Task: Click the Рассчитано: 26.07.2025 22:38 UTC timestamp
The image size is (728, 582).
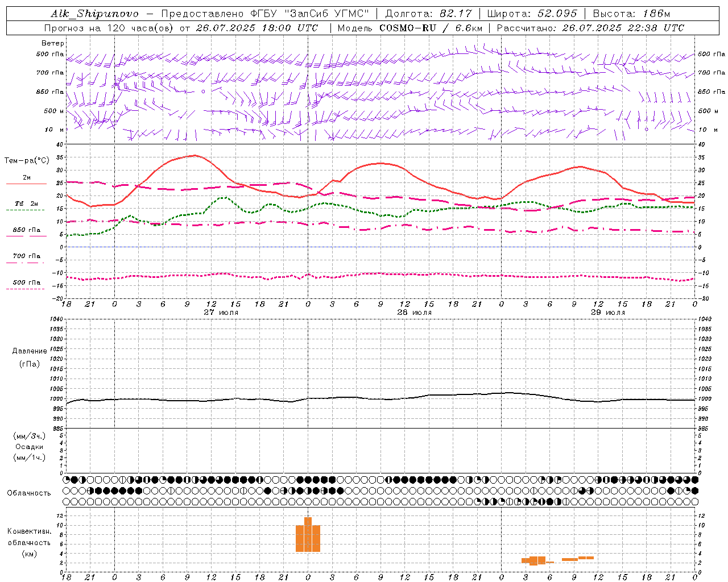Action: coord(590,28)
